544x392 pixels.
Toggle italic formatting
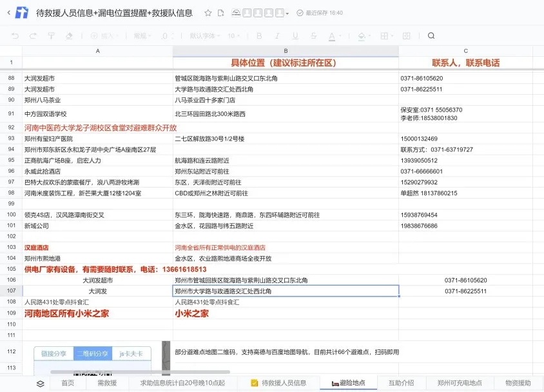277,35
